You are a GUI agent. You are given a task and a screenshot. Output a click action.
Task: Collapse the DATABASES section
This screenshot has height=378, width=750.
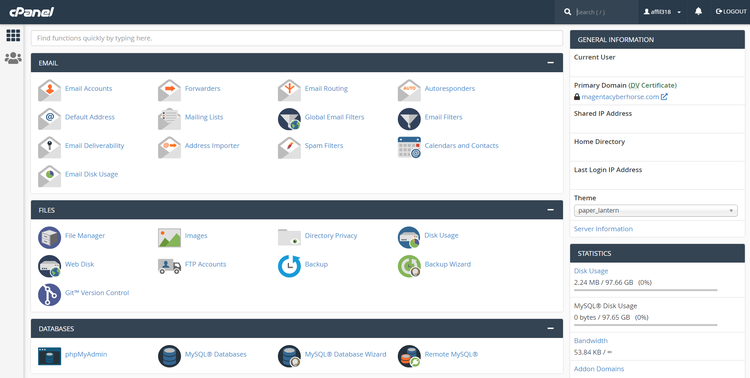point(551,329)
